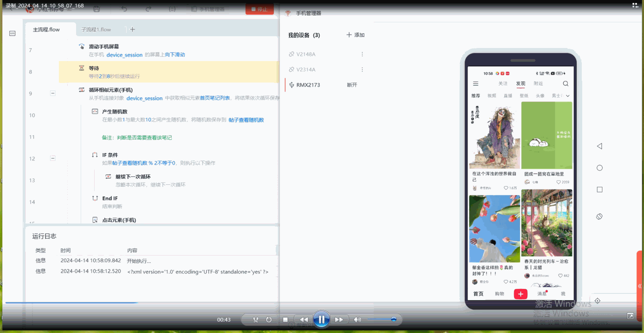Select device V2148A in device list
The width and height of the screenshot is (644, 333).
(306, 54)
